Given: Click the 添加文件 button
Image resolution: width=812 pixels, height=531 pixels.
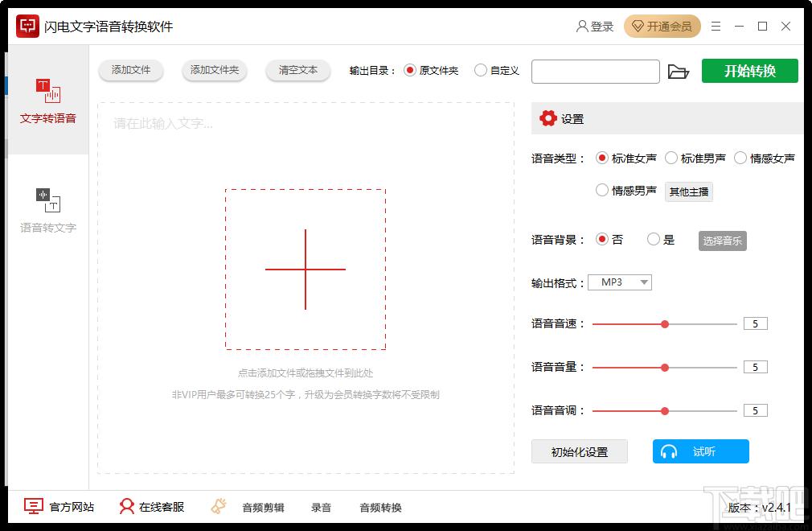Looking at the screenshot, I should (x=131, y=70).
